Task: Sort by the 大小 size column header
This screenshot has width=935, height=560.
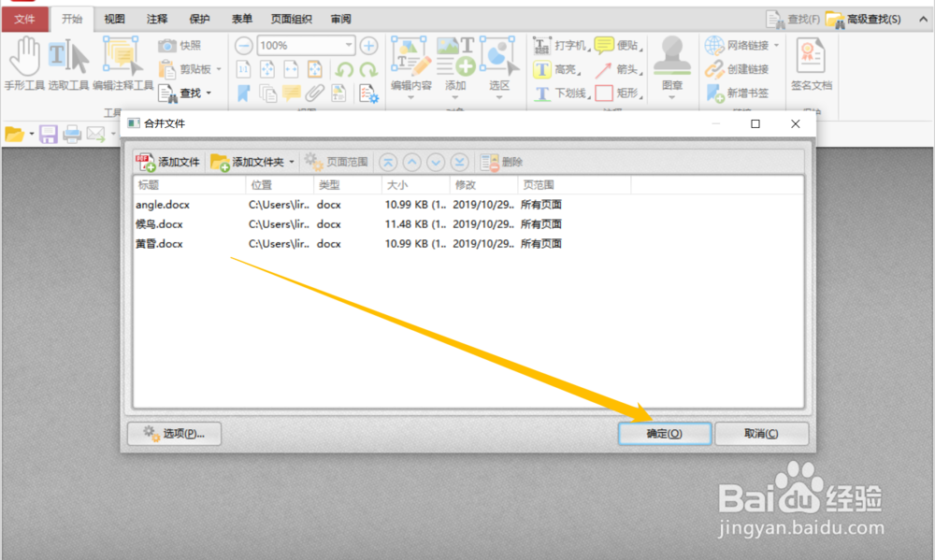Action: point(415,185)
